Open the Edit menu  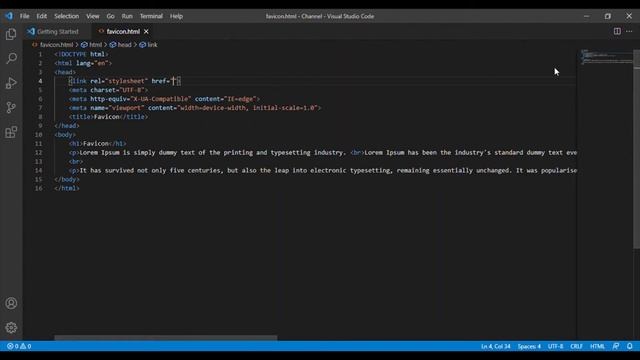42,16
